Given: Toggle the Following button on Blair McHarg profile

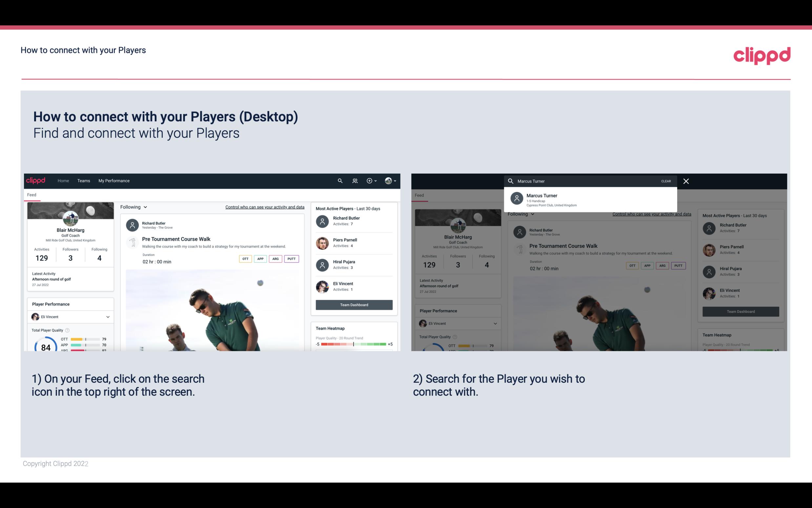Looking at the screenshot, I should pyautogui.click(x=133, y=207).
